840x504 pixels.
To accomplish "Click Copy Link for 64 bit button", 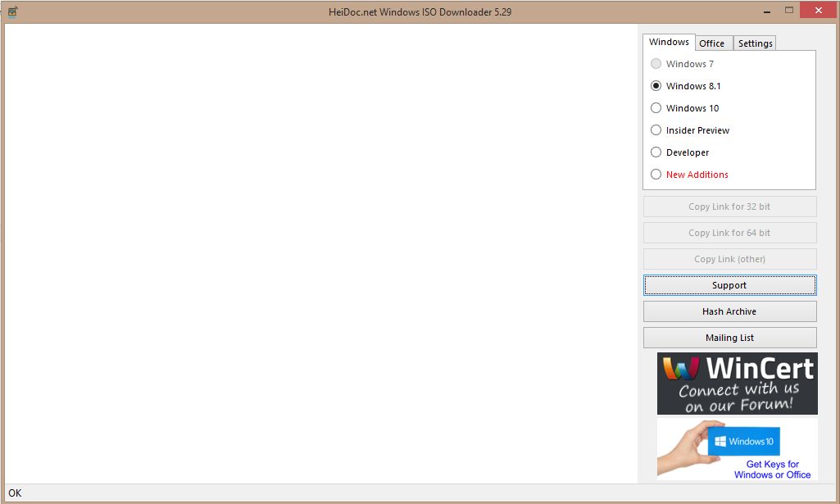I will point(729,233).
